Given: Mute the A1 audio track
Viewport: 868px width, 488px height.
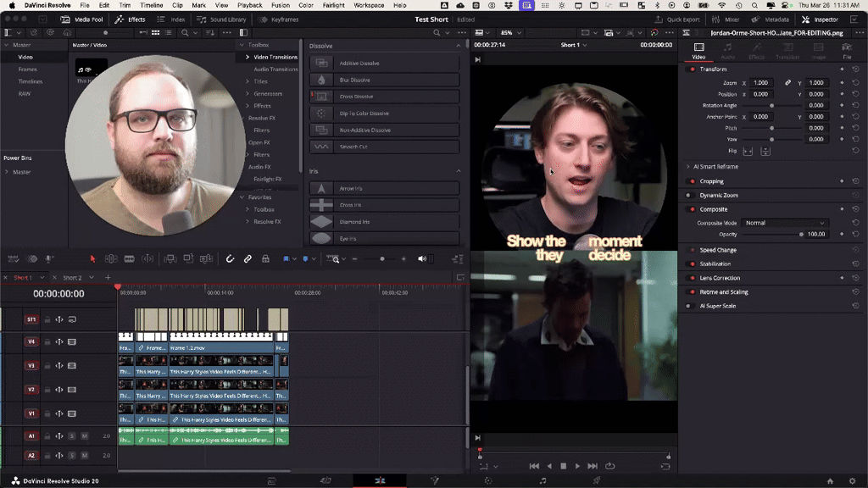Looking at the screenshot, I should click(83, 436).
